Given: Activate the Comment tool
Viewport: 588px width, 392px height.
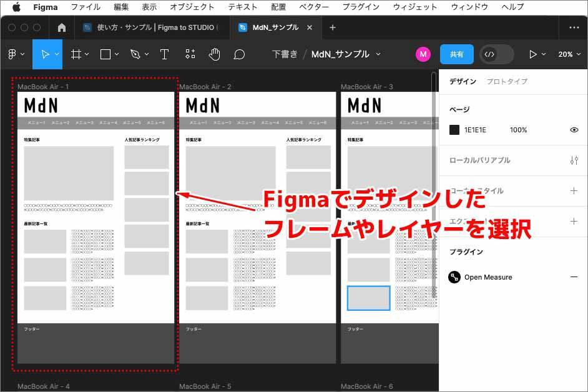Looking at the screenshot, I should 239,54.
